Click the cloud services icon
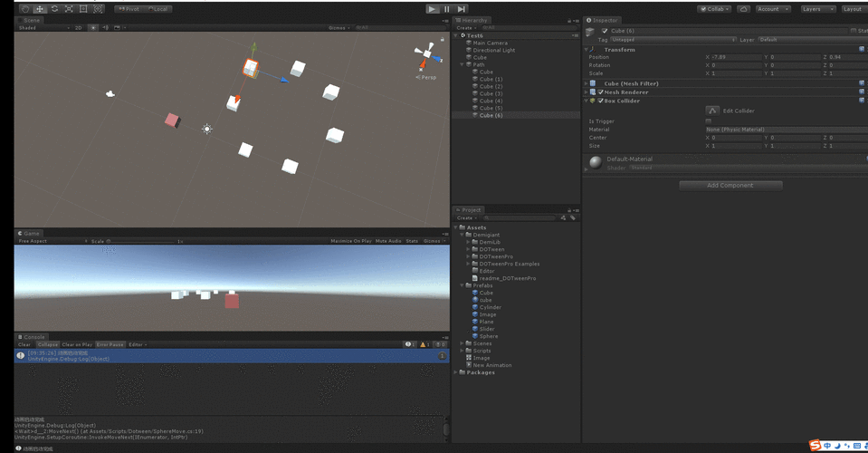The image size is (868, 453). point(743,9)
